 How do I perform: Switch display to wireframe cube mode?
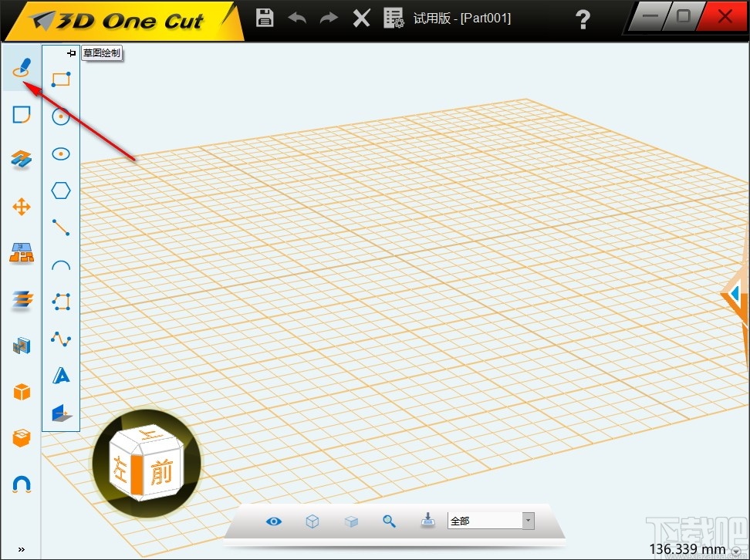[x=312, y=521]
